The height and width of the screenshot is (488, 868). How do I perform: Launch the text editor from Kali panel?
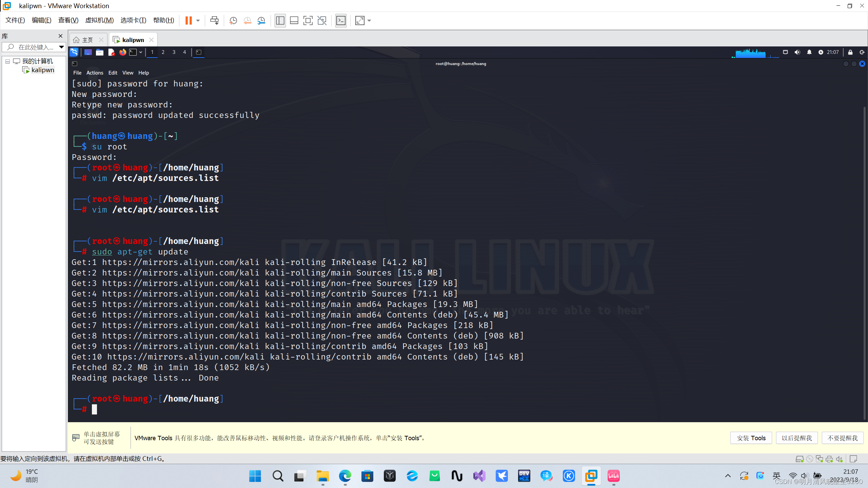pos(111,52)
